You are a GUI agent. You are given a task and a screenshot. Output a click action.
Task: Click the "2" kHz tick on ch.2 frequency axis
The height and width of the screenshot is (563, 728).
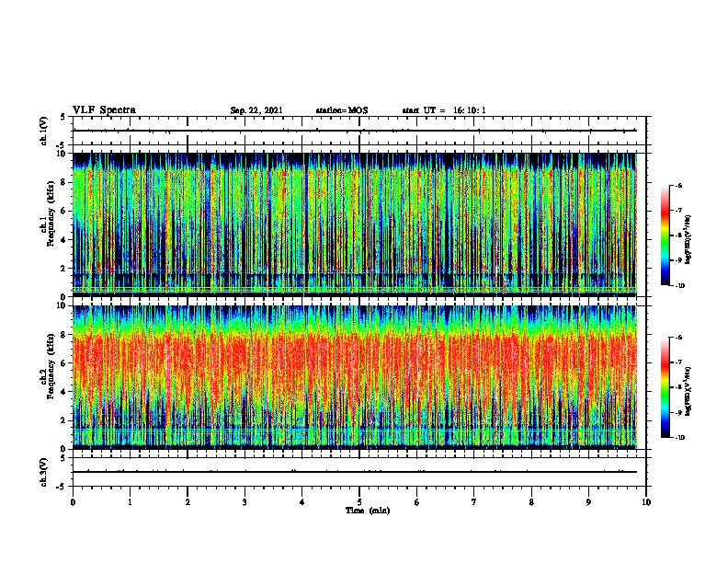64,420
